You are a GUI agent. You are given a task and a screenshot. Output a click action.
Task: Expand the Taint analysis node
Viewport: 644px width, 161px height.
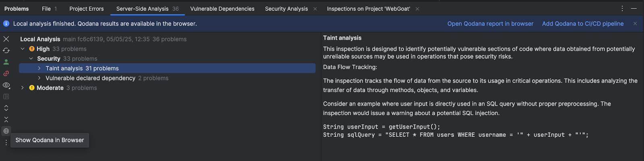[39, 68]
